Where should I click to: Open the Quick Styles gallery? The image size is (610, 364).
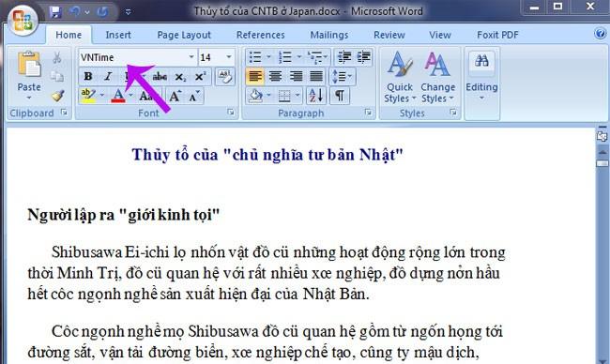click(x=400, y=77)
